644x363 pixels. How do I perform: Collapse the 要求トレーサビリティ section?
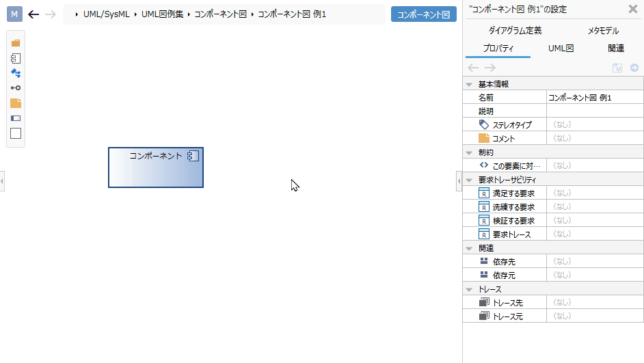(469, 180)
